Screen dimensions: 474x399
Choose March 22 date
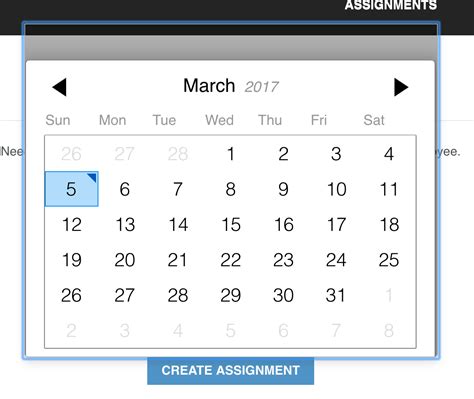[x=231, y=260]
